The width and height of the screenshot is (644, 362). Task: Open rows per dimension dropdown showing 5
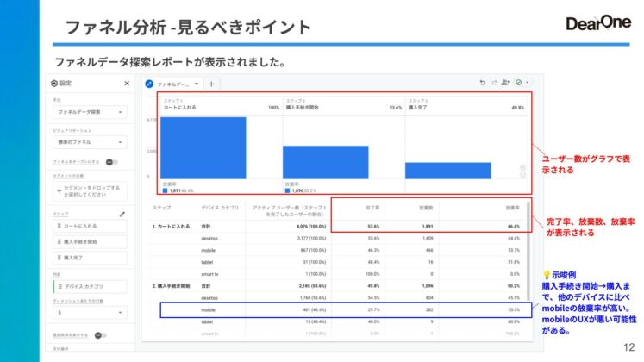[x=90, y=313]
